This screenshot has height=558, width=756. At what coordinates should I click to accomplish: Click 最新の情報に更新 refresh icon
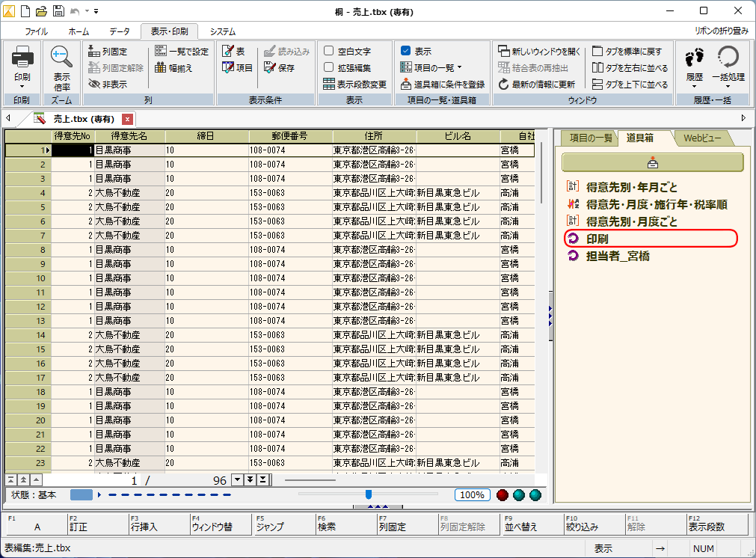504,85
